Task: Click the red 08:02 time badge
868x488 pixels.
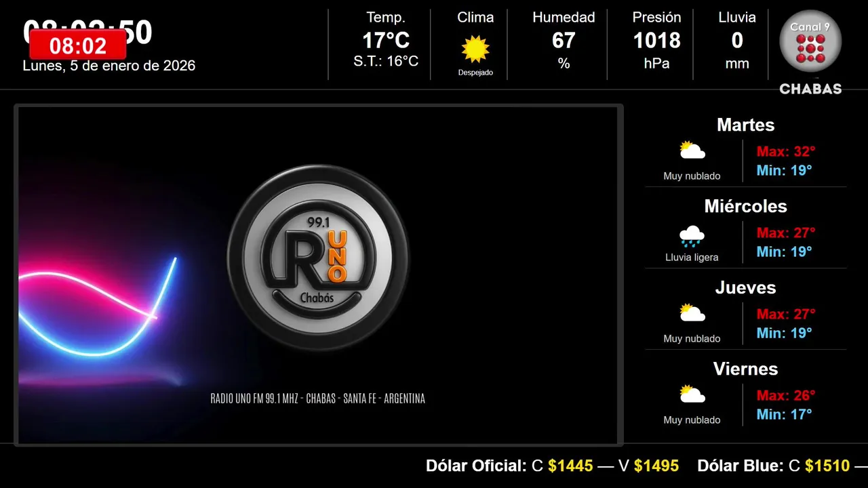Action: point(78,46)
